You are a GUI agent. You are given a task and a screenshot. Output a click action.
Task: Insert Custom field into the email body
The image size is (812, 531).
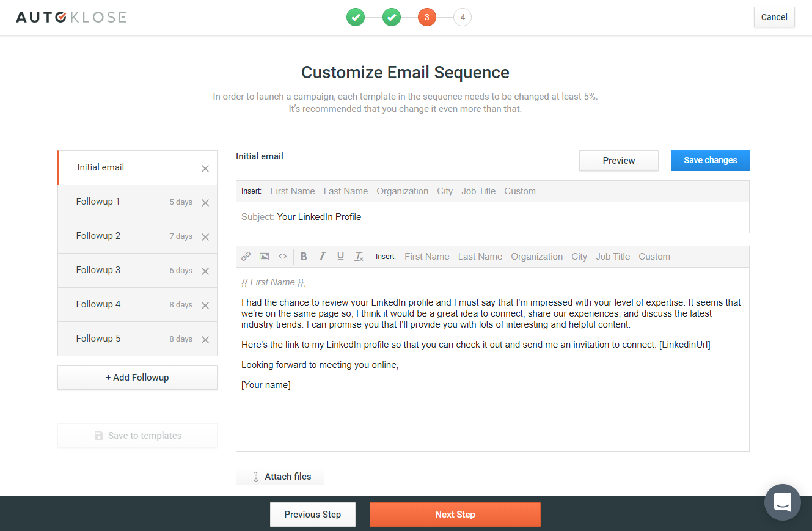tap(654, 257)
